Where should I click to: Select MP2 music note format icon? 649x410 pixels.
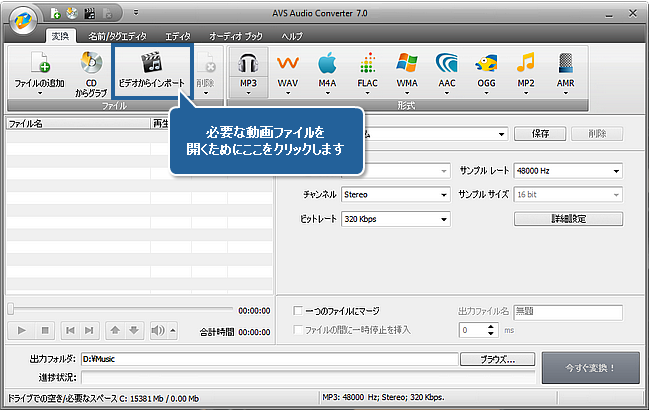click(x=526, y=63)
